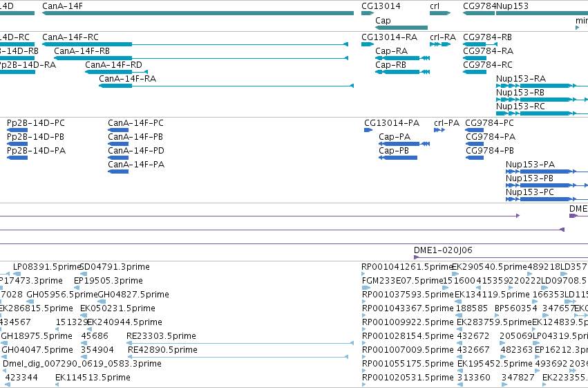Select the Dmel_dig_007290_0619_0583.3prime label
The image size is (588, 388).
(82, 364)
